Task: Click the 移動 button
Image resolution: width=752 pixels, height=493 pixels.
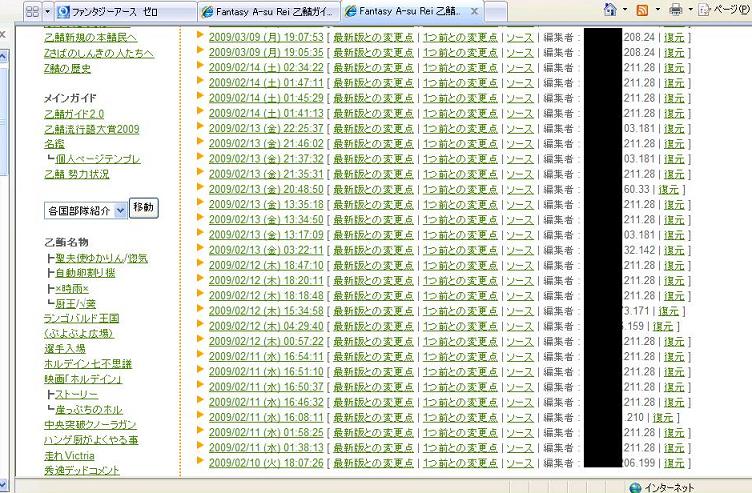Action: pos(143,208)
